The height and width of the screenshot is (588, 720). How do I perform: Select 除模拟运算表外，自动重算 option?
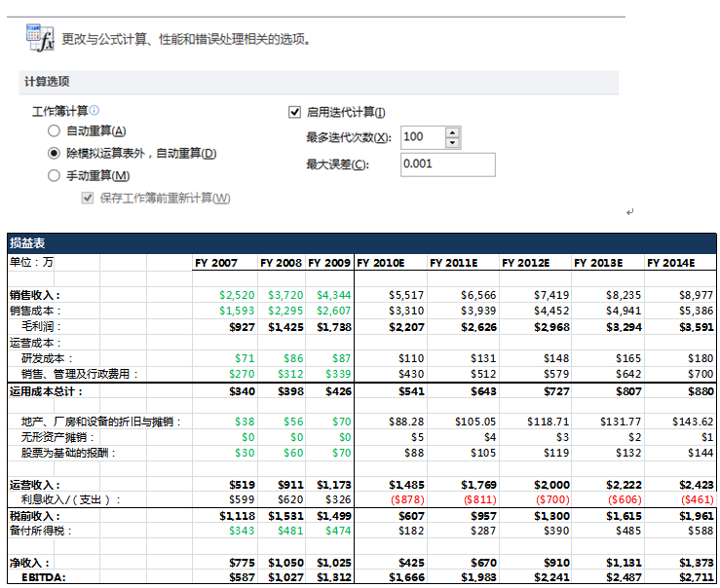[55, 154]
